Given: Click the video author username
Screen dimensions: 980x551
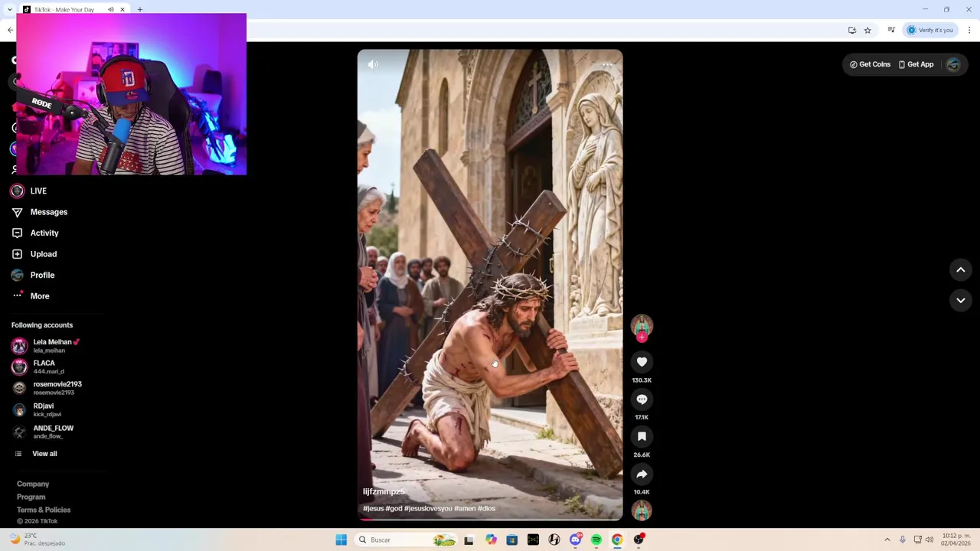Looking at the screenshot, I should (x=384, y=491).
